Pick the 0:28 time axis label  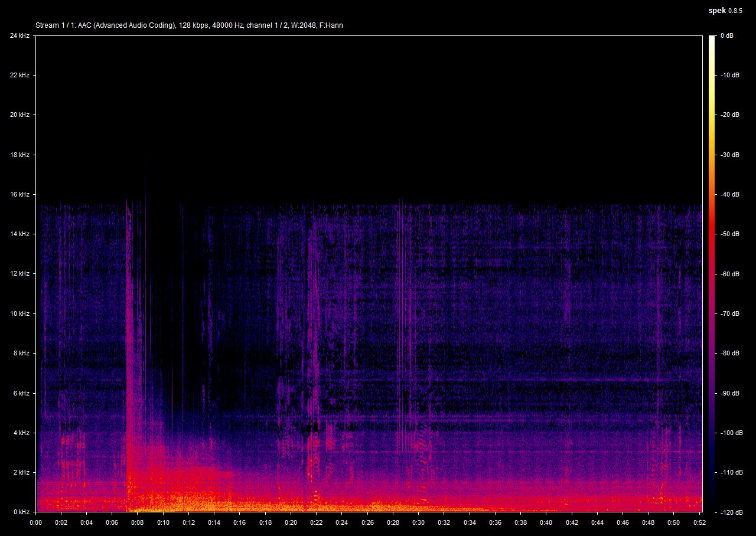[393, 522]
